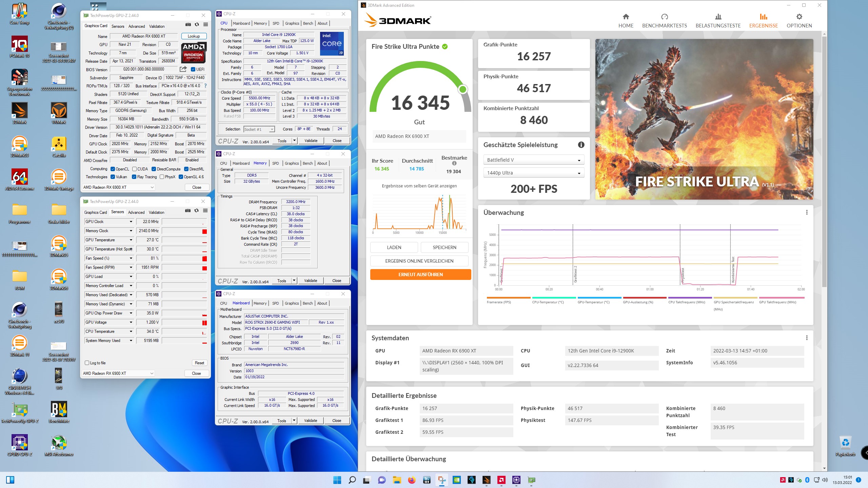
Task: Click Bus Interface question mark in GPU-Z
Action: tap(205, 86)
